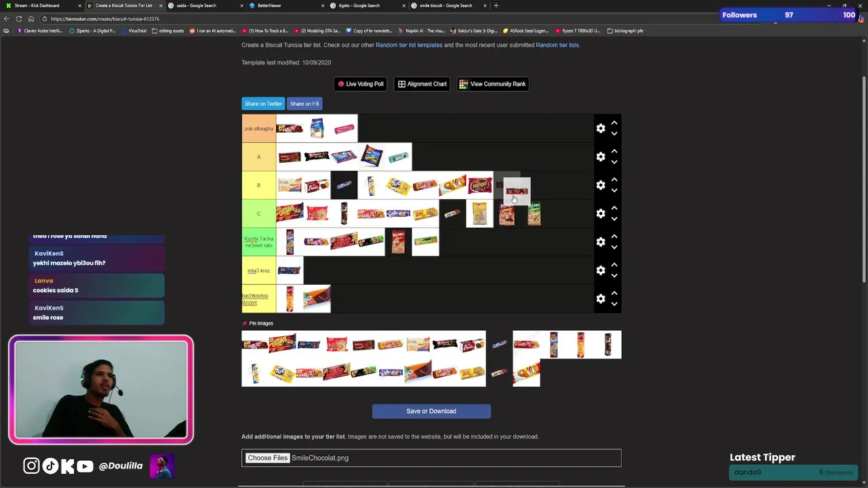This screenshot has width=868, height=488.
Task: Move tier C up with arrow
Action: pos(614,208)
